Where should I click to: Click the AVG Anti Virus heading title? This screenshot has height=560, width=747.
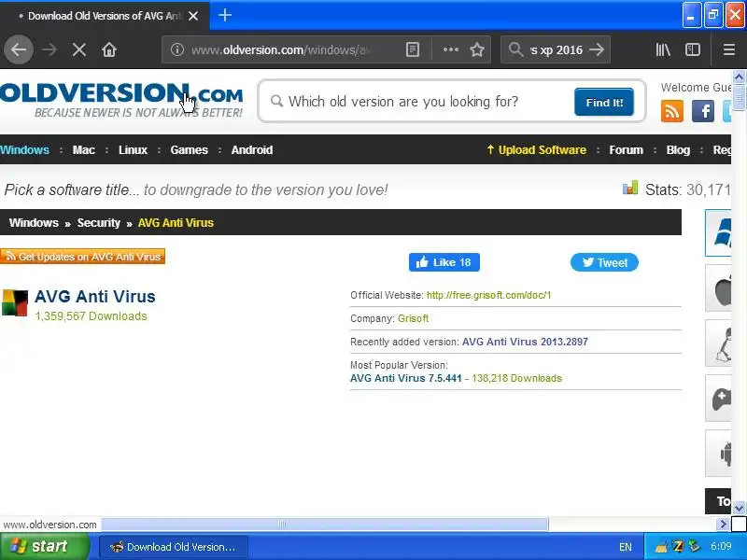point(95,297)
